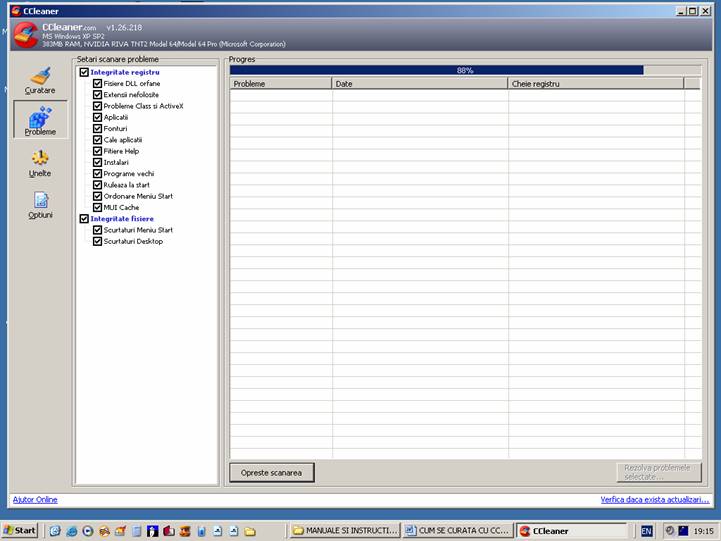This screenshot has height=541, width=721.
Task: Click the Windows Start button
Action: click(20, 530)
